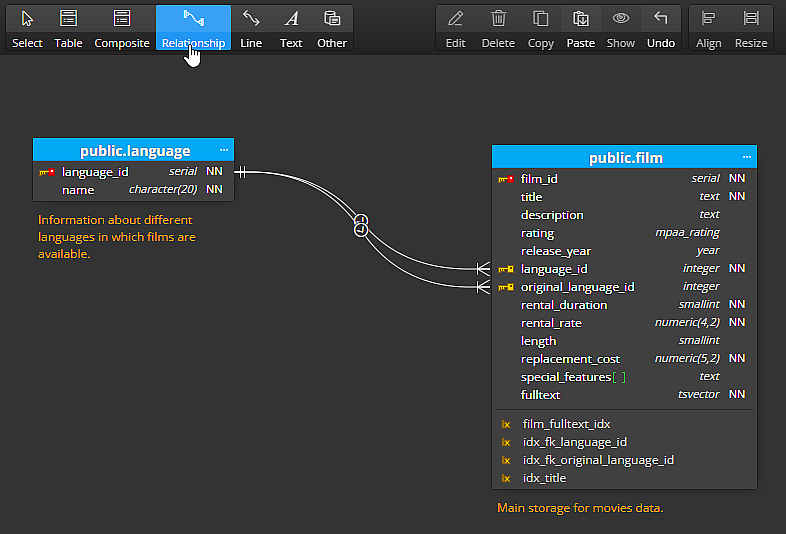Undo the last action
Screen dimensions: 786x534
(x=661, y=28)
